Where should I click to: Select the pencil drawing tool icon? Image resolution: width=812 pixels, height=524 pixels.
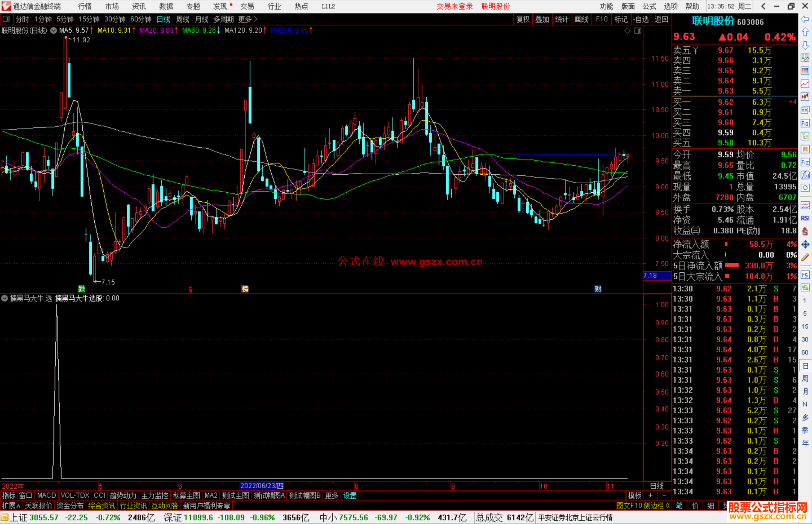pyautogui.click(x=804, y=258)
